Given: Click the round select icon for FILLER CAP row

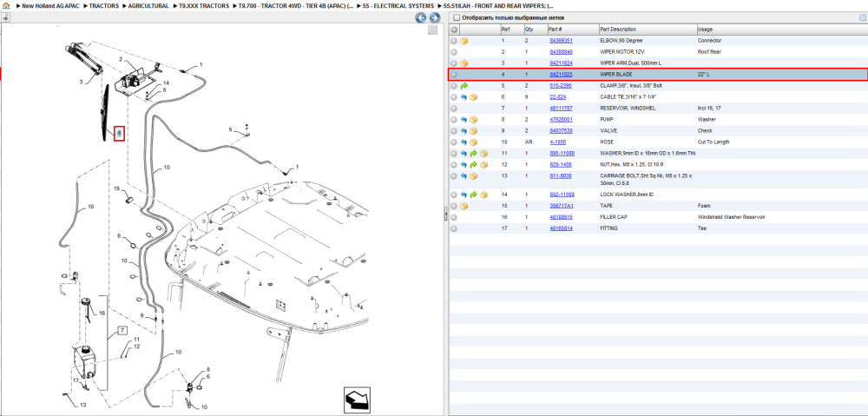Looking at the screenshot, I should tap(454, 217).
